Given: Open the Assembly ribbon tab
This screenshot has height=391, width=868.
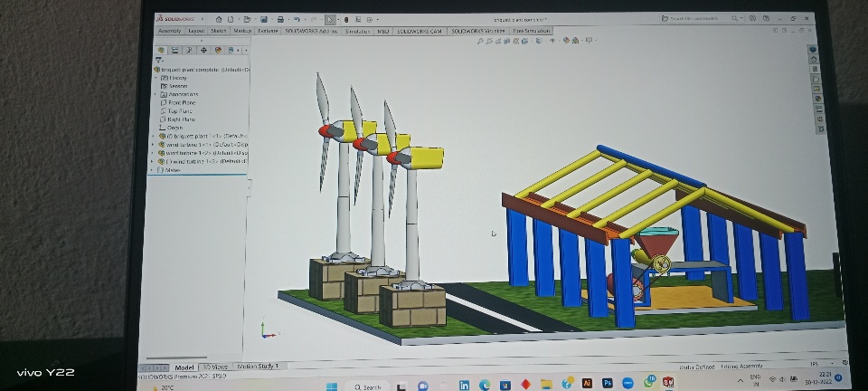Looking at the screenshot, I should click(169, 31).
